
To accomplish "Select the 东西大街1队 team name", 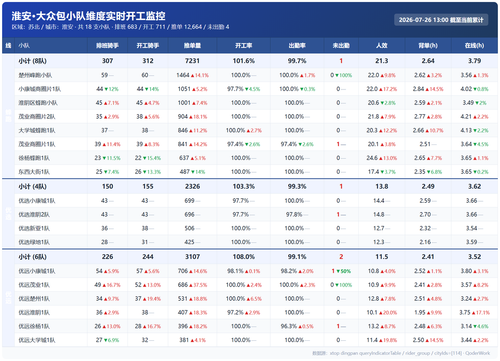I will click(x=34, y=172).
